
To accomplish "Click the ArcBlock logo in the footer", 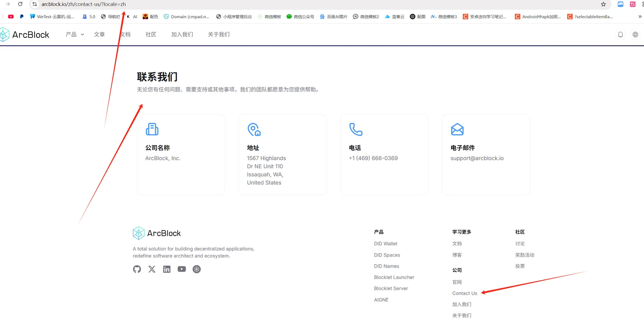I will pos(157,233).
